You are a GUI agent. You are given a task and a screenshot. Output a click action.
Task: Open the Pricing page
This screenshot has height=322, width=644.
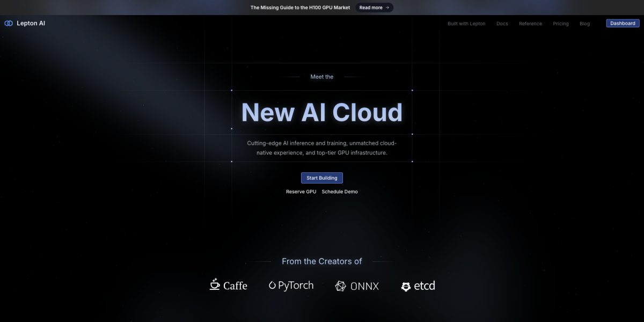[561, 24]
